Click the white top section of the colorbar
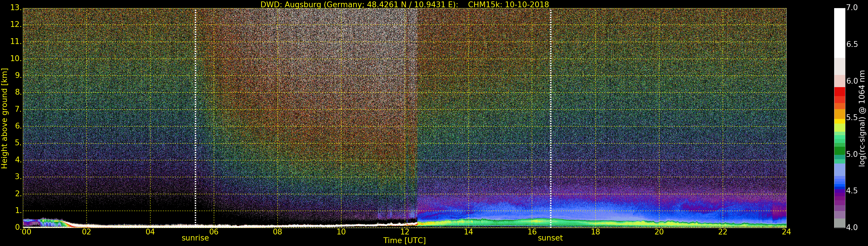The height and width of the screenshot is (246, 868). 840,33
